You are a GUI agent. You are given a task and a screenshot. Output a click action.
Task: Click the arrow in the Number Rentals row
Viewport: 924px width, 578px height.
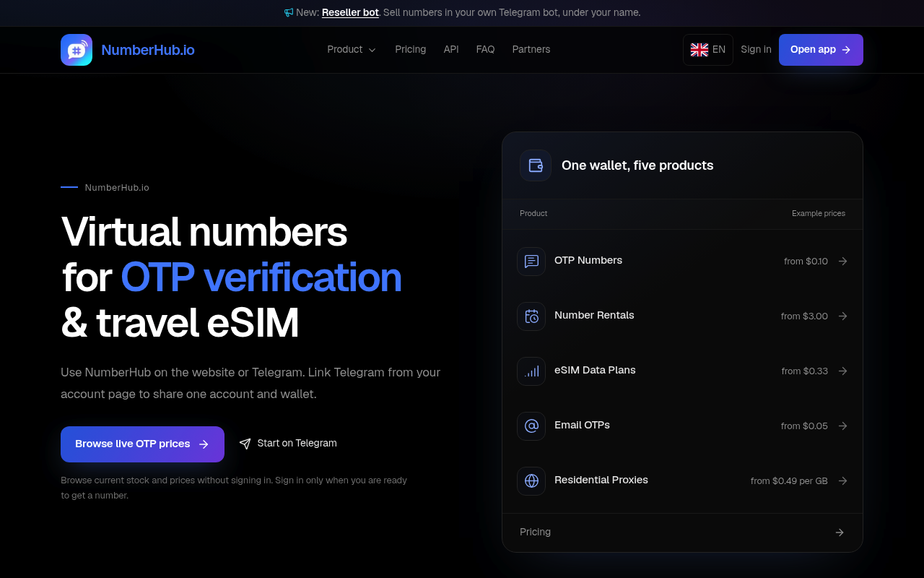click(842, 316)
